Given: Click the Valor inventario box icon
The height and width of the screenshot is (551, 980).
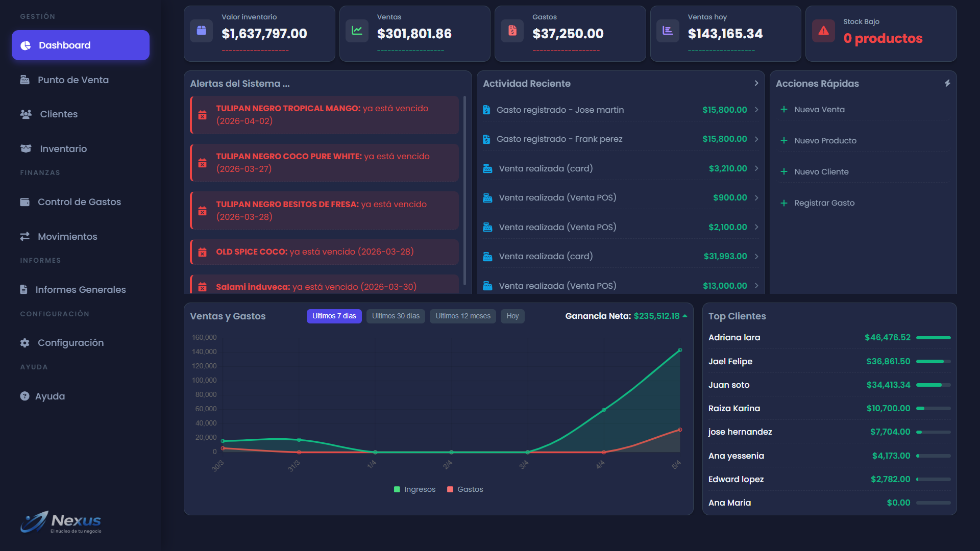Looking at the screenshot, I should pyautogui.click(x=201, y=31).
